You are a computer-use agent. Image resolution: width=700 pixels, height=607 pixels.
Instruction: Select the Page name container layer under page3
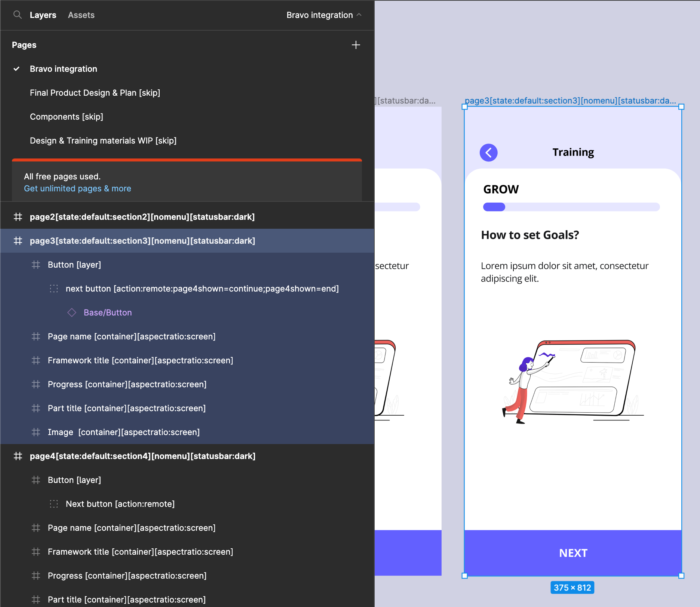(187, 336)
